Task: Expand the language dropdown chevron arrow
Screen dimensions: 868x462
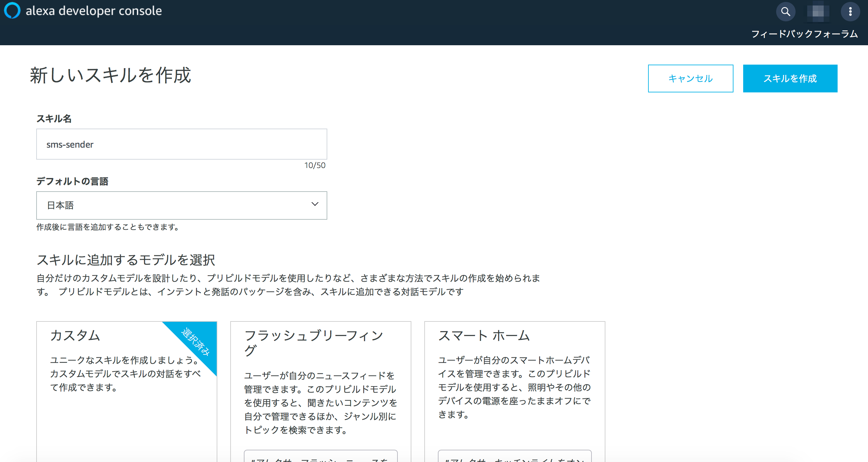Action: pos(315,204)
